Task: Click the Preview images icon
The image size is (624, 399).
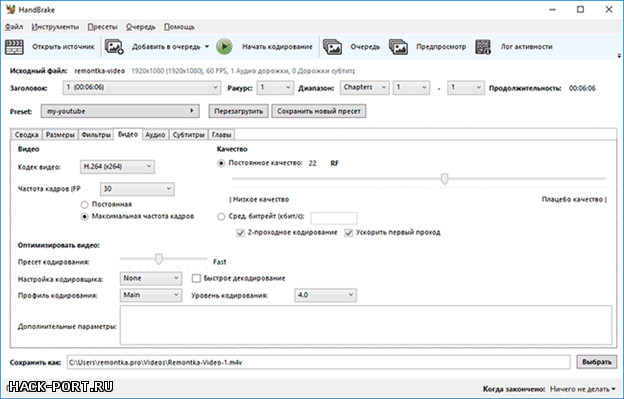Action: pyautogui.click(x=398, y=47)
